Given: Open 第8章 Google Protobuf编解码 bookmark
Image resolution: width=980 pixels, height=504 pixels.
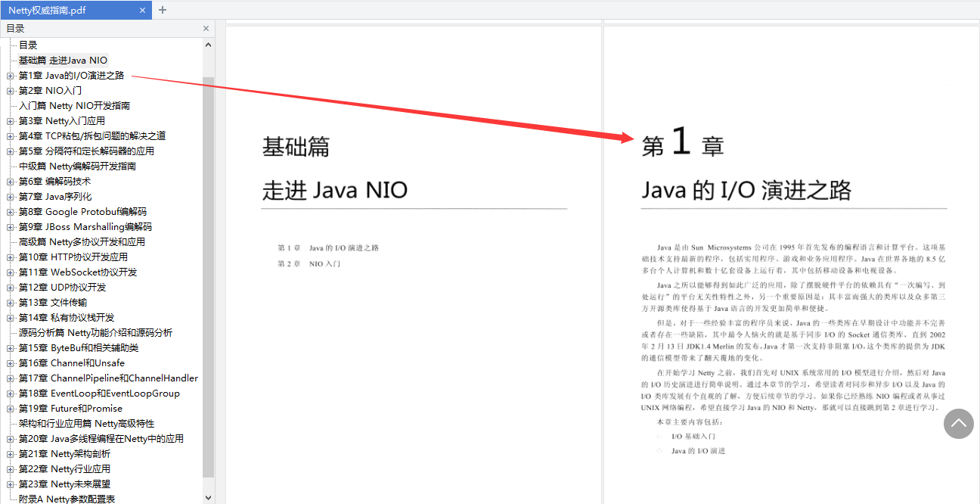Looking at the screenshot, I should [82, 212].
